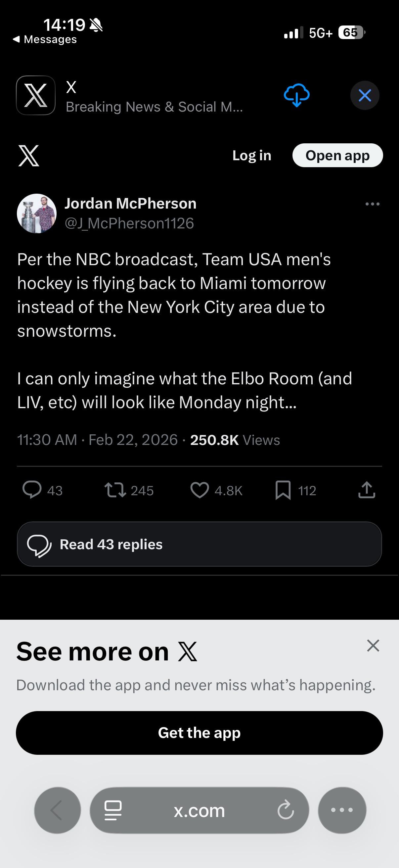Reload the x.com page
This screenshot has width=399, height=868.
pyautogui.click(x=286, y=810)
